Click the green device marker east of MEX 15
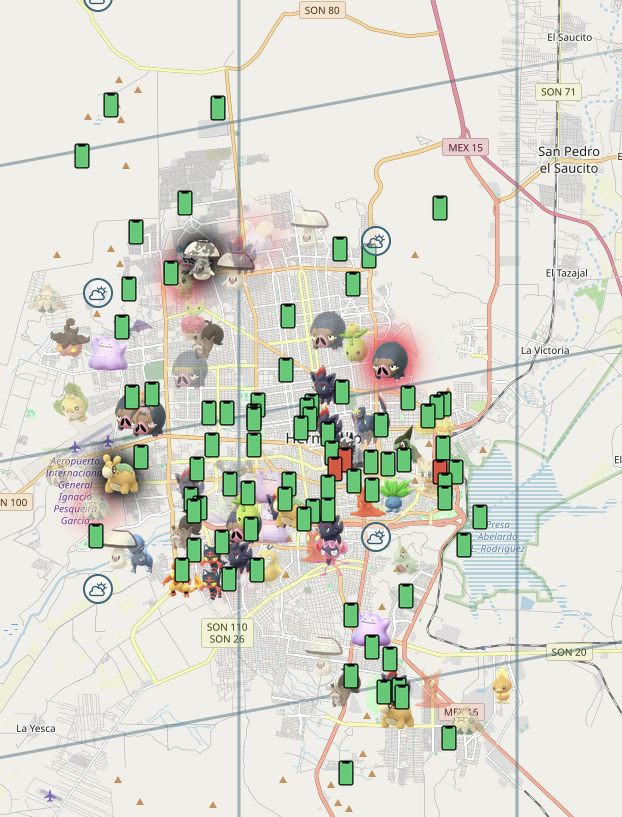Image resolution: width=622 pixels, height=817 pixels. coord(440,208)
